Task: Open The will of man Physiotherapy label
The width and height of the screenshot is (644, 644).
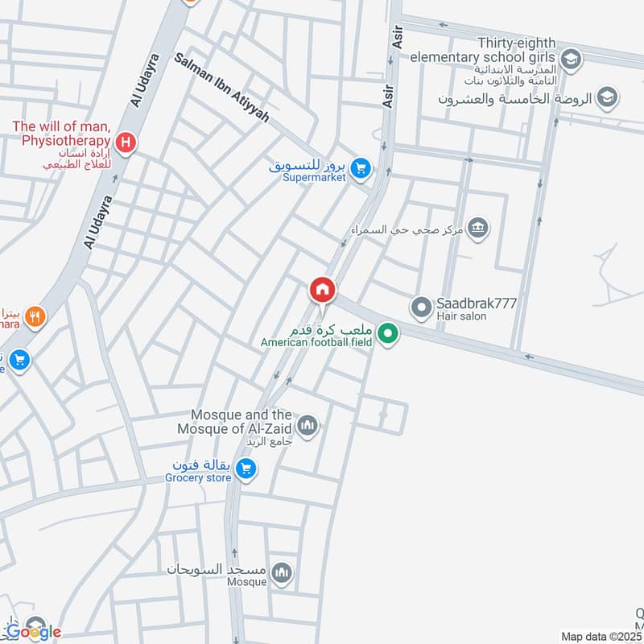Action: 62,133
